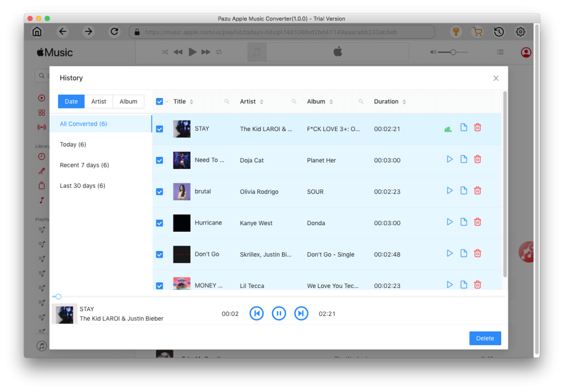Click the floating red add-music button

527,252
